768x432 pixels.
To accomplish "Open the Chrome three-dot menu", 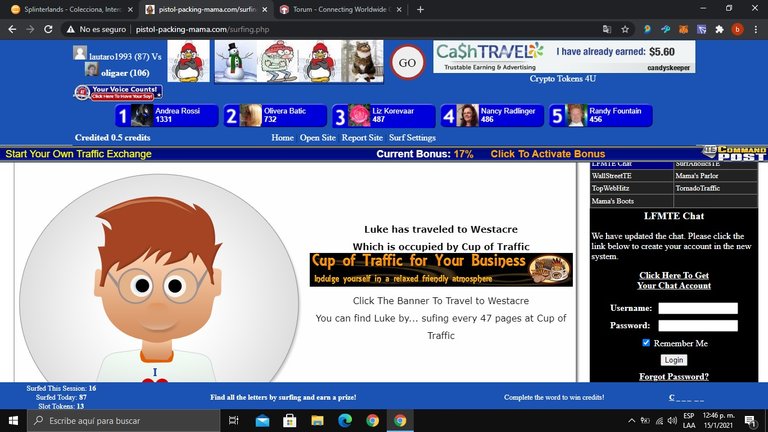I will point(756,29).
